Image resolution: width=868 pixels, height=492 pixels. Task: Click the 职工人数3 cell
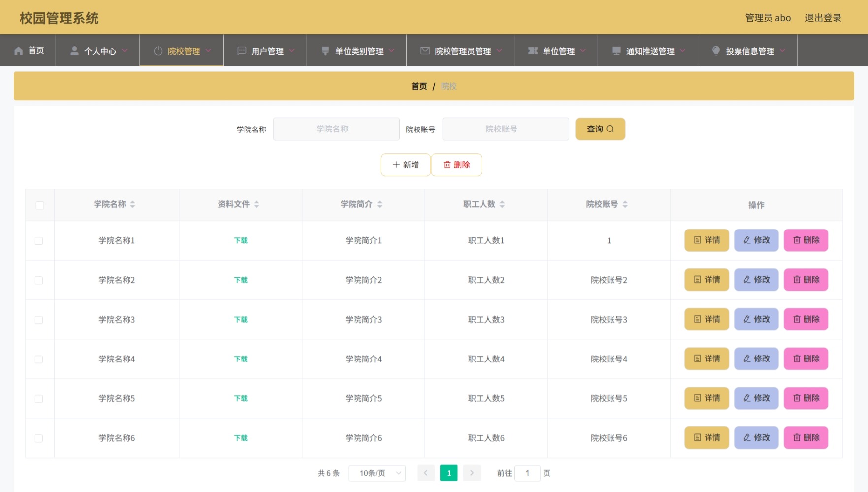pos(486,320)
